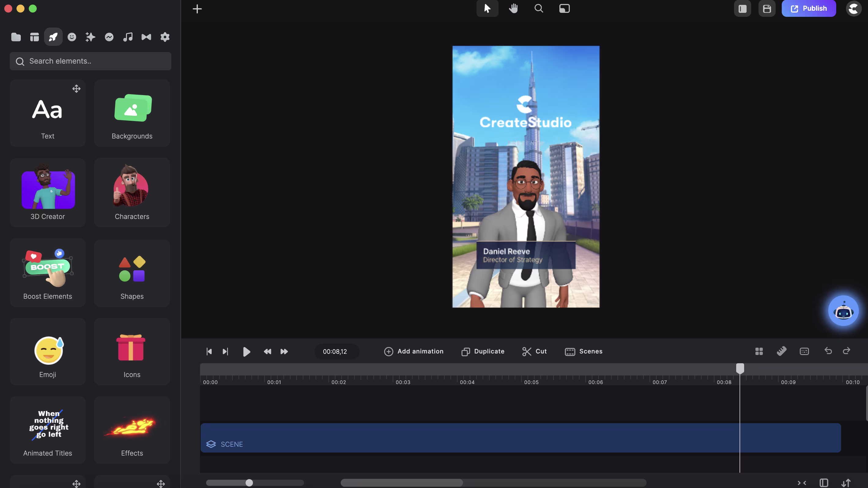Image resolution: width=868 pixels, height=488 pixels.
Task: Click the ruler tool in timeline toolbar
Action: (x=781, y=351)
